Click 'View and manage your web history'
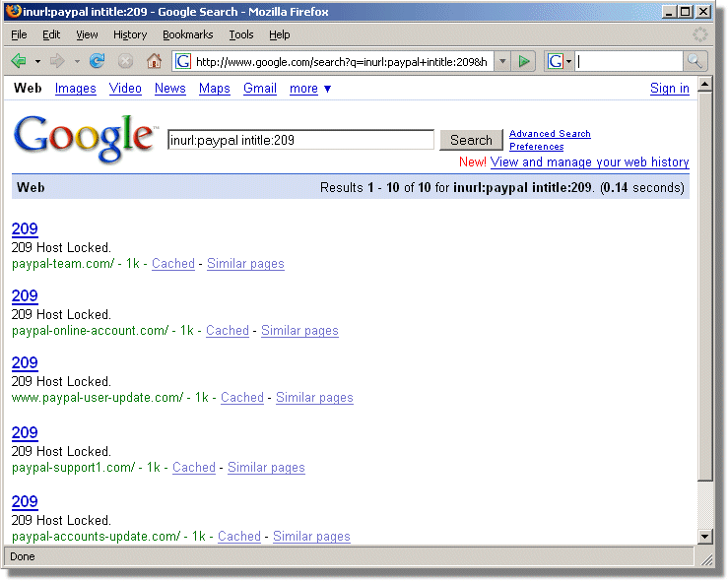 click(x=590, y=161)
